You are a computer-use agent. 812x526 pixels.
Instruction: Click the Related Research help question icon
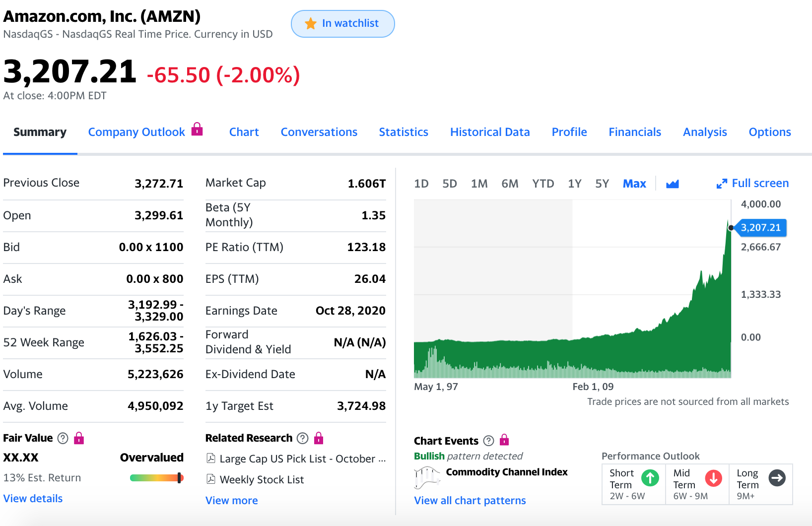tap(303, 438)
